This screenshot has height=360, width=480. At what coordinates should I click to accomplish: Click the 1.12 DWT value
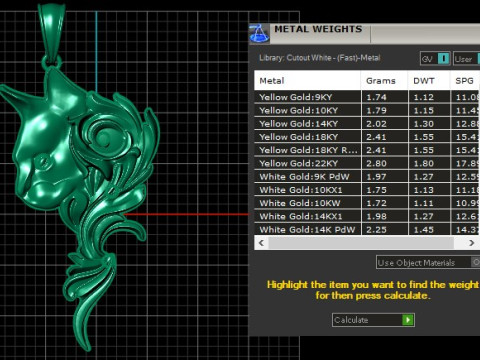pos(424,97)
